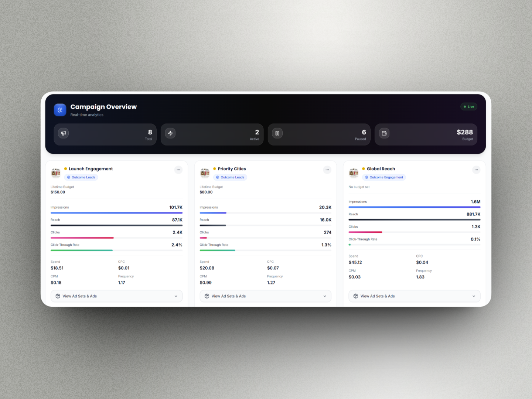The width and height of the screenshot is (532, 399).
Task: Toggle the status dot beside Priority Cities
Action: (x=215, y=168)
